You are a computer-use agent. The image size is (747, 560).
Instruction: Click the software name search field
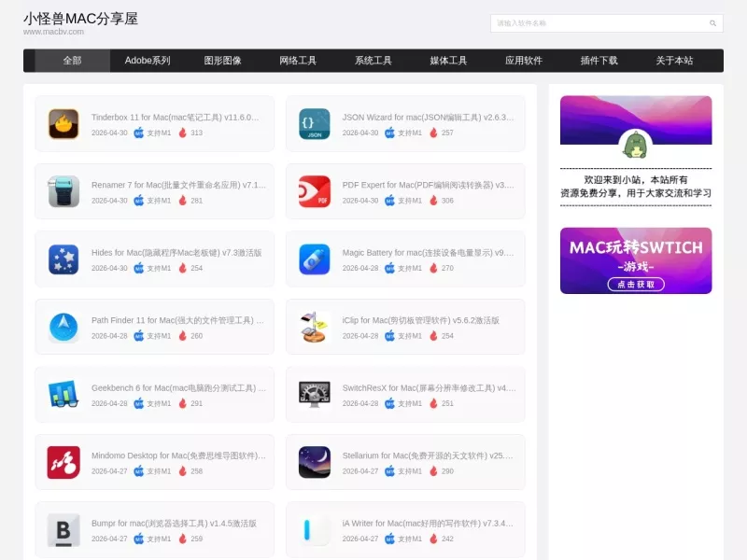point(606,22)
